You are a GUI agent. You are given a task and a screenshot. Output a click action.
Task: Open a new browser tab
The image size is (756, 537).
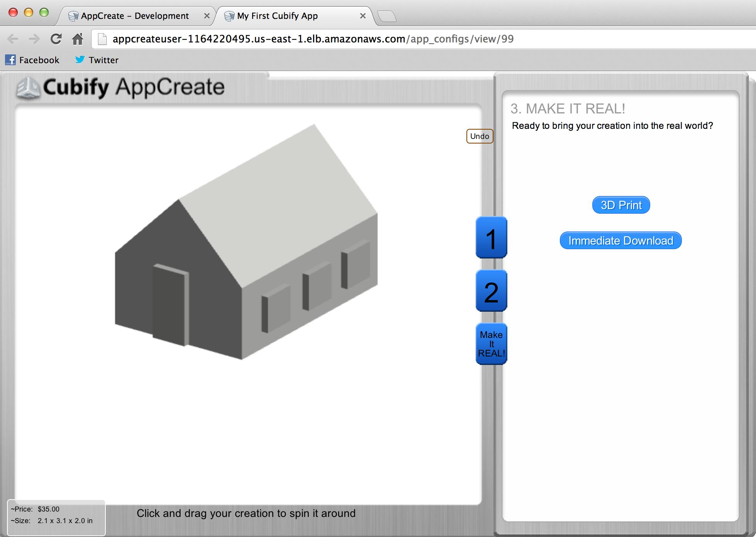tap(386, 16)
